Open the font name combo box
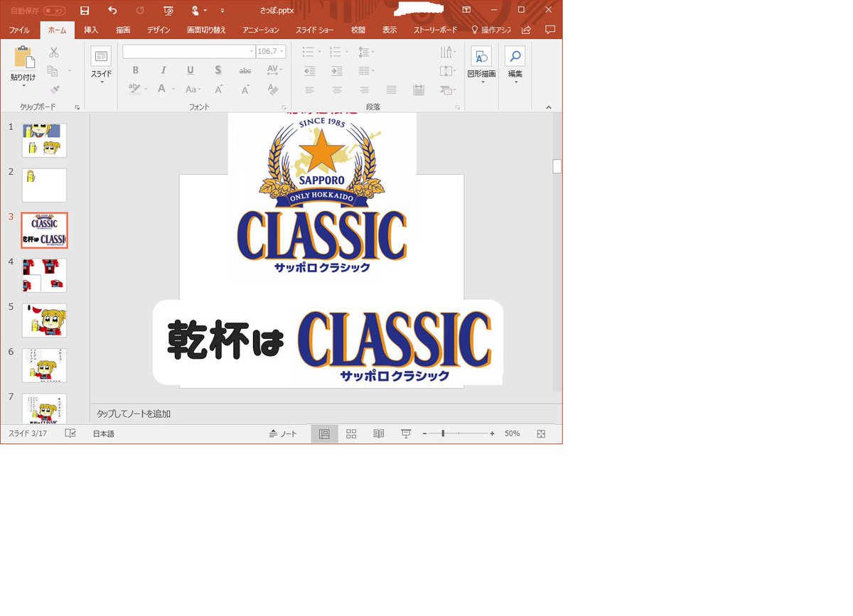The width and height of the screenshot is (853, 616). tap(189, 51)
